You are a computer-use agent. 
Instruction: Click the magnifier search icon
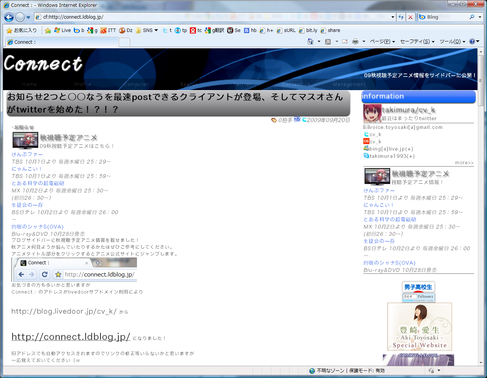coord(472,17)
